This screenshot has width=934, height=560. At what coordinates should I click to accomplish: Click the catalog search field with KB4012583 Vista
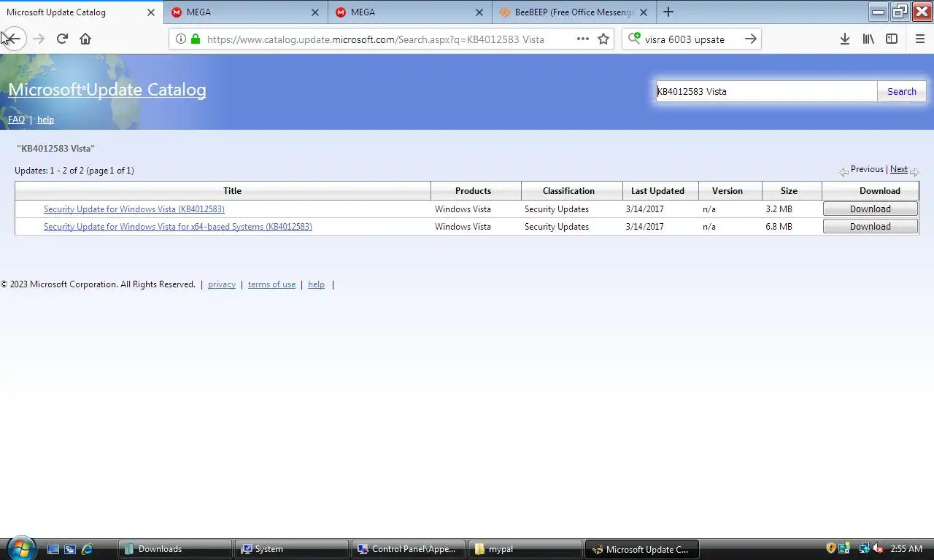tap(766, 91)
